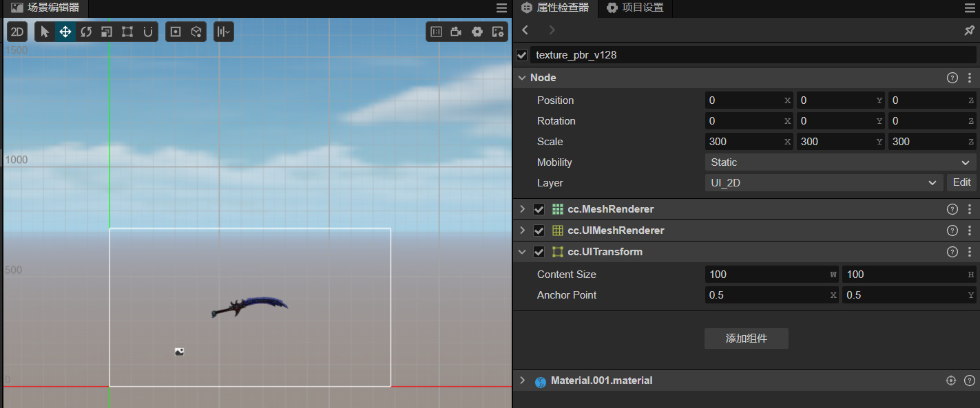The image size is (980, 408).
Task: Open scene gizmo gear settings
Action: pyautogui.click(x=477, y=32)
